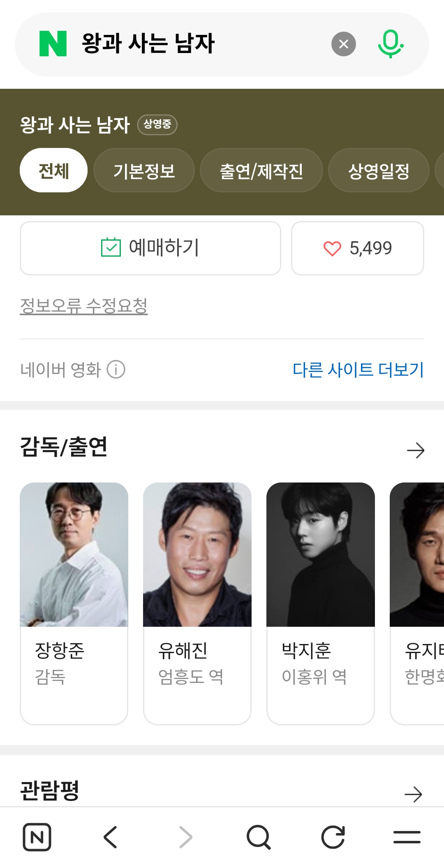Toggle the heart like button 5,499
This screenshot has height=868, width=444.
click(x=358, y=248)
